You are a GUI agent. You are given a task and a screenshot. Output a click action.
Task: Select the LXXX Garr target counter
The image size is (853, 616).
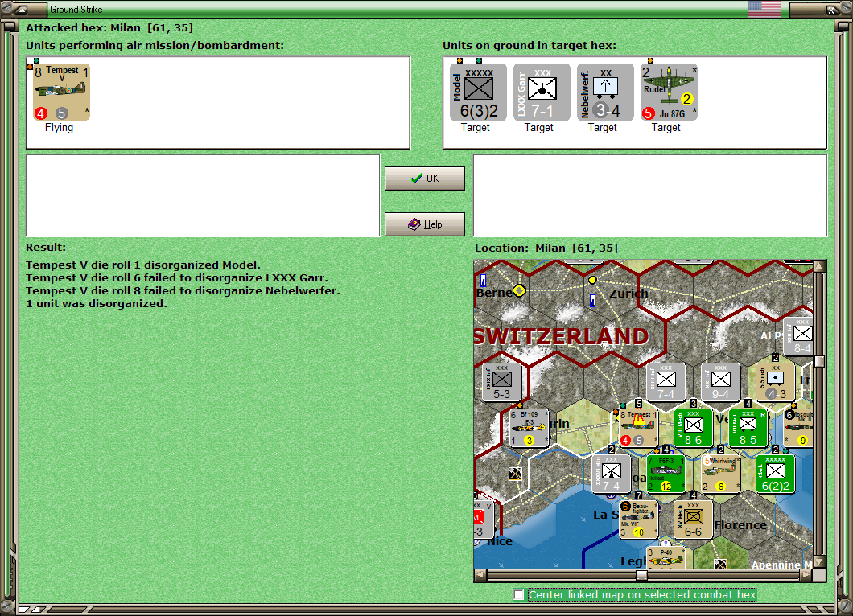(542, 92)
